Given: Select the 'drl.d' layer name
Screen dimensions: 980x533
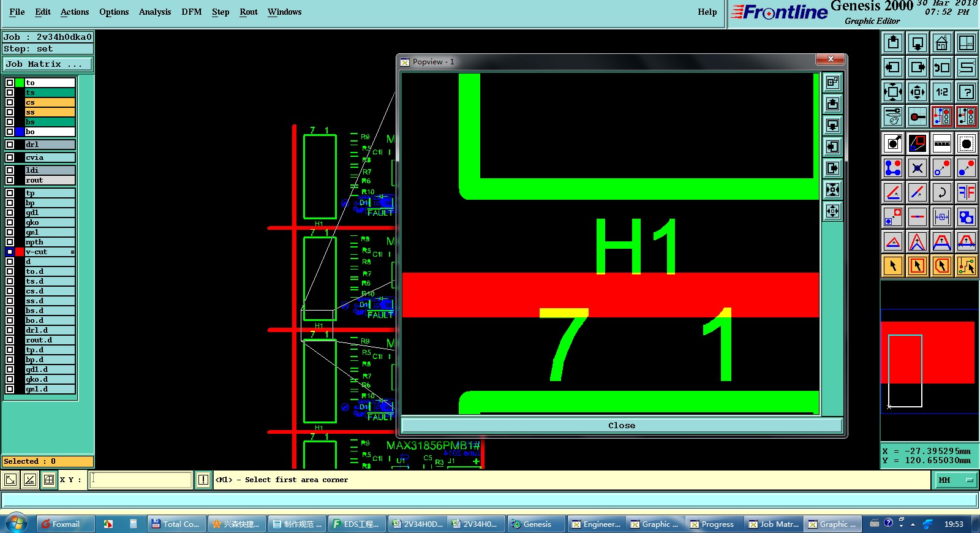Looking at the screenshot, I should click(x=50, y=330).
